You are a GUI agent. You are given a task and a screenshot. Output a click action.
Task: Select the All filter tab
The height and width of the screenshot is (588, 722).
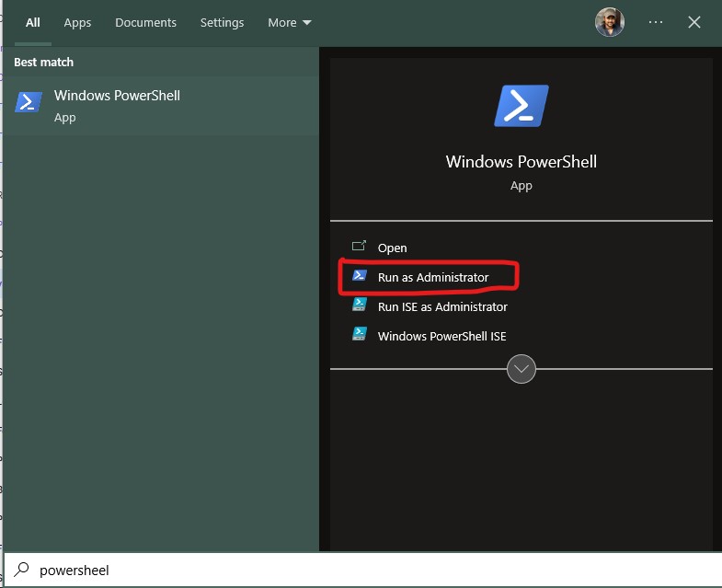[33, 22]
